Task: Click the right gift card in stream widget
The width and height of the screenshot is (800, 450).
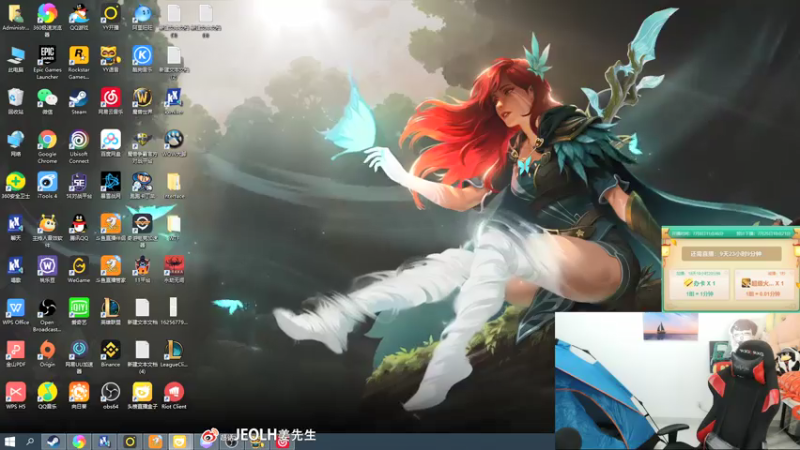Action: [x=763, y=285]
